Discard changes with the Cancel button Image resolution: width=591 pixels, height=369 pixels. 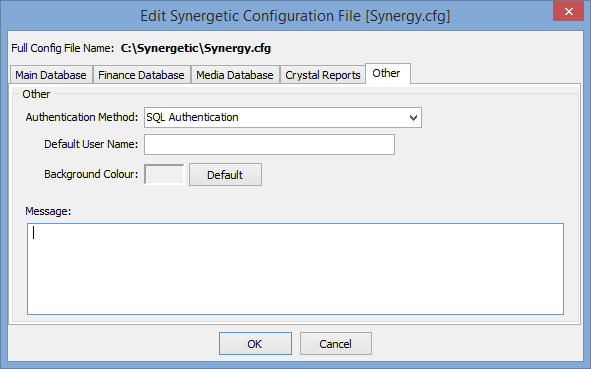click(x=335, y=343)
